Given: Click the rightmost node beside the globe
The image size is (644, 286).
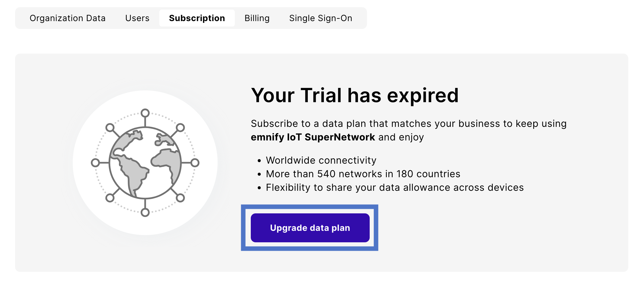Looking at the screenshot, I should click(x=195, y=163).
